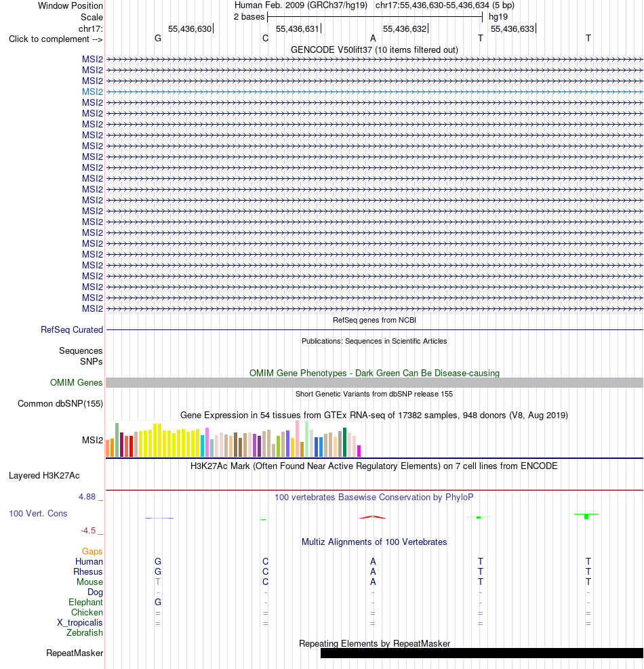Click the Mouse alignment row label
The width and height of the screenshot is (644, 669).
(90, 582)
